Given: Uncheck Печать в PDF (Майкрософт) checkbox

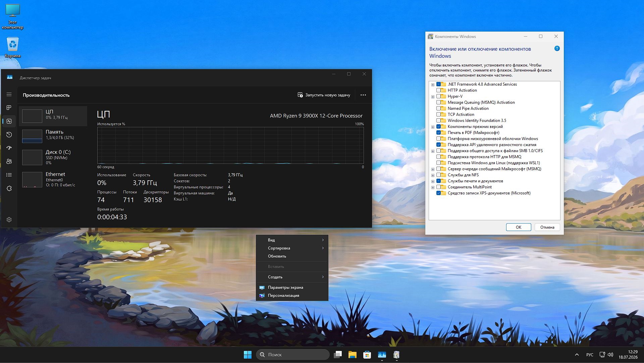Looking at the screenshot, I should (x=439, y=133).
